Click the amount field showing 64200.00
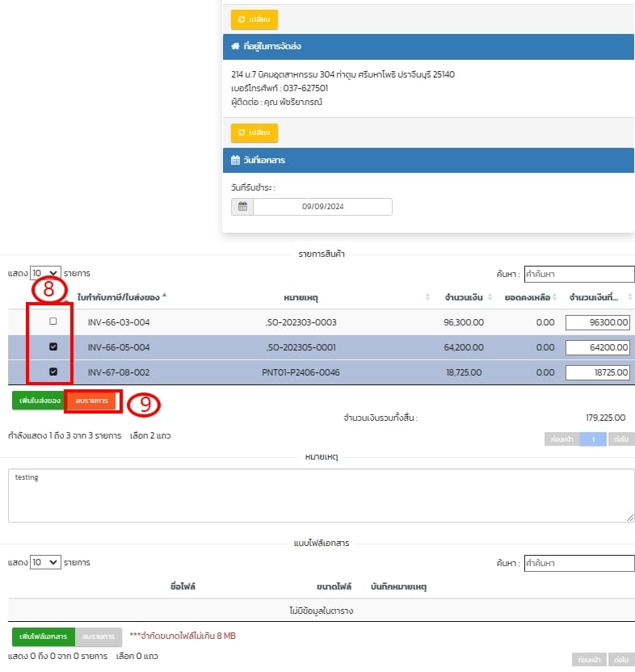 [599, 348]
